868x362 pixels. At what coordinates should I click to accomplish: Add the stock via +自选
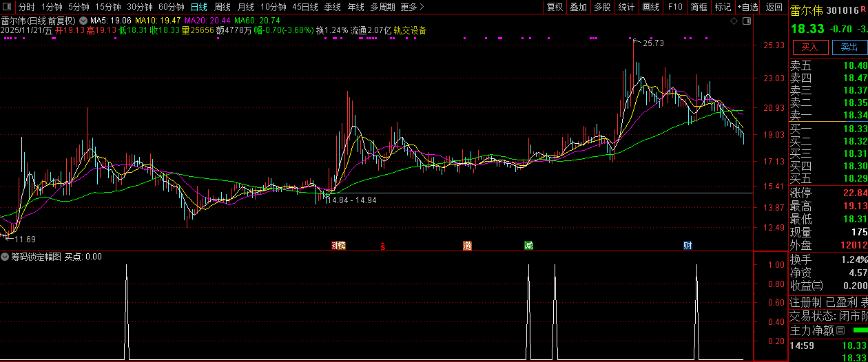click(747, 7)
